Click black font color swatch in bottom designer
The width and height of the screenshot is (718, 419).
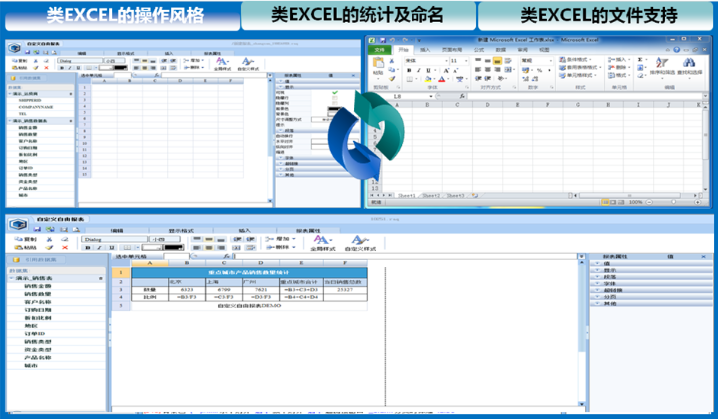point(174,247)
